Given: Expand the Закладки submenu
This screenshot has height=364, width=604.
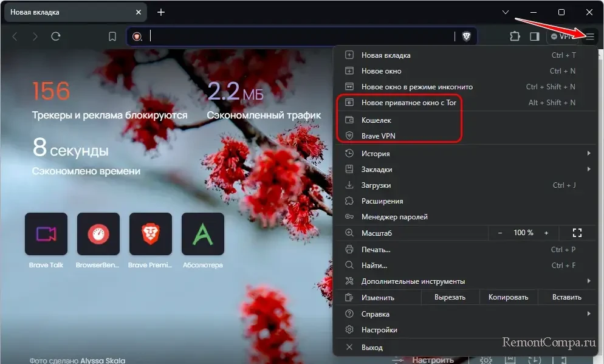Looking at the screenshot, I should [462, 170].
